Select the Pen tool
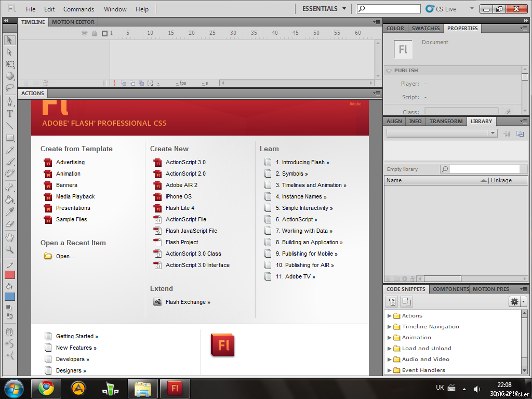 9,101
